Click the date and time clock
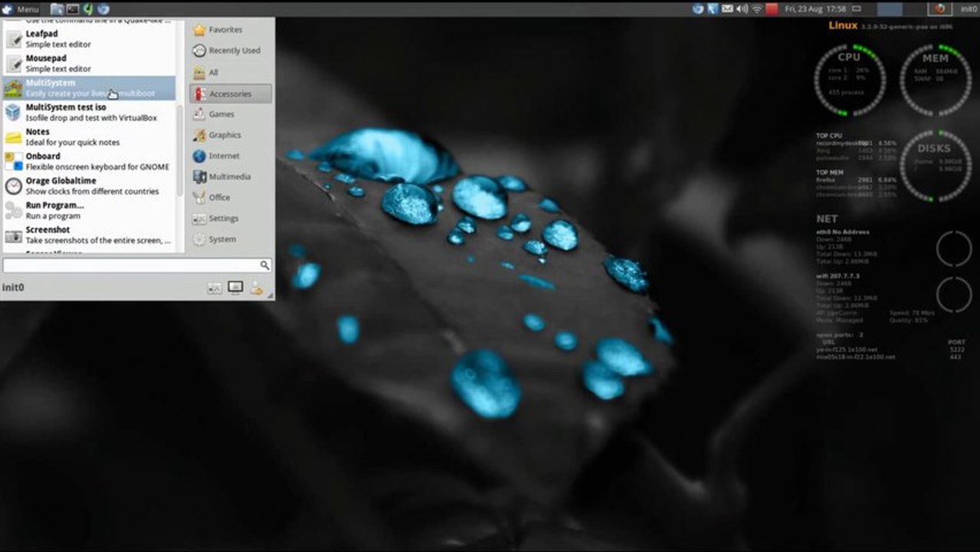This screenshot has width=980, height=552. click(815, 9)
